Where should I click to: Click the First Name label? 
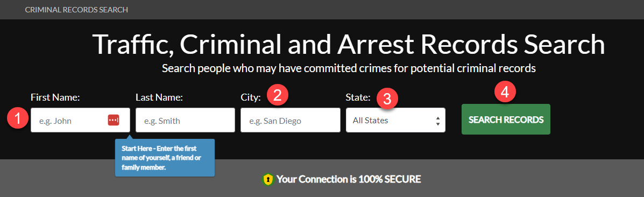coord(55,97)
